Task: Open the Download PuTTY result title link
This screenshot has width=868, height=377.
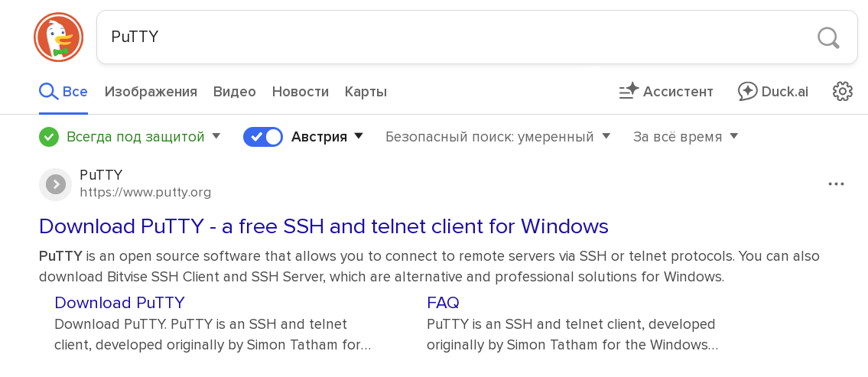Action: click(323, 226)
